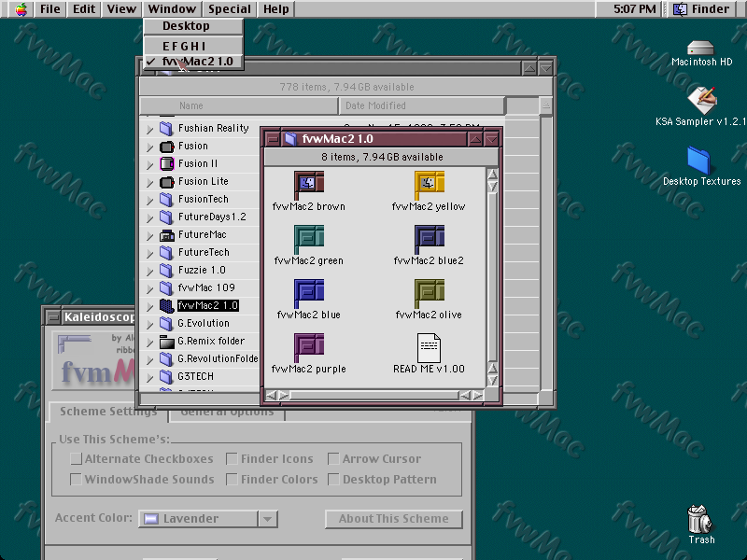The image size is (747, 560).
Task: Select the KSA Sampler v1.2.1 desktop icon
Action: [702, 100]
